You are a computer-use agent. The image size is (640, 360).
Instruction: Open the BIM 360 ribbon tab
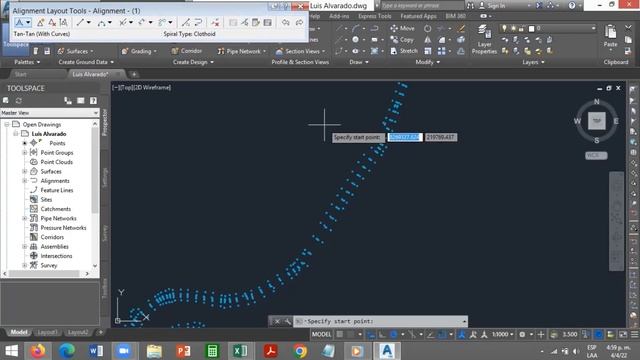click(x=456, y=16)
